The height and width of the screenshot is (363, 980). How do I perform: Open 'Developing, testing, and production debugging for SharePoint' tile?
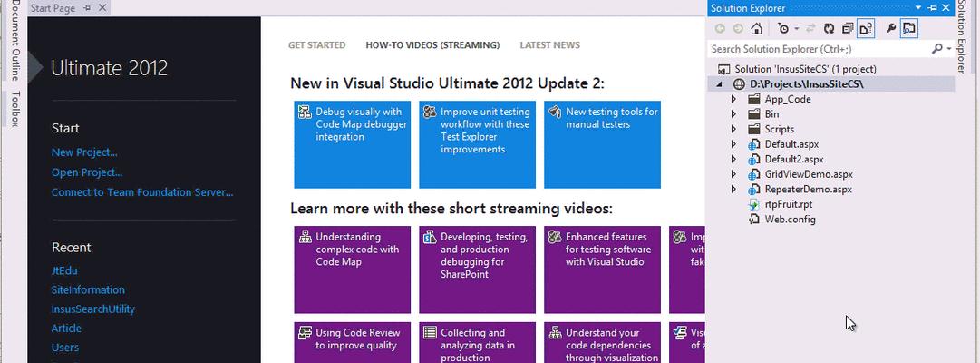click(478, 270)
